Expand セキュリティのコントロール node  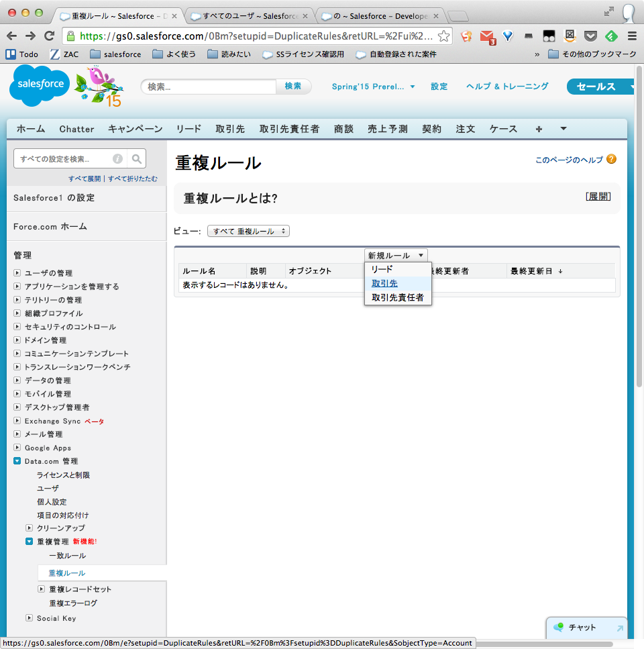point(17,327)
